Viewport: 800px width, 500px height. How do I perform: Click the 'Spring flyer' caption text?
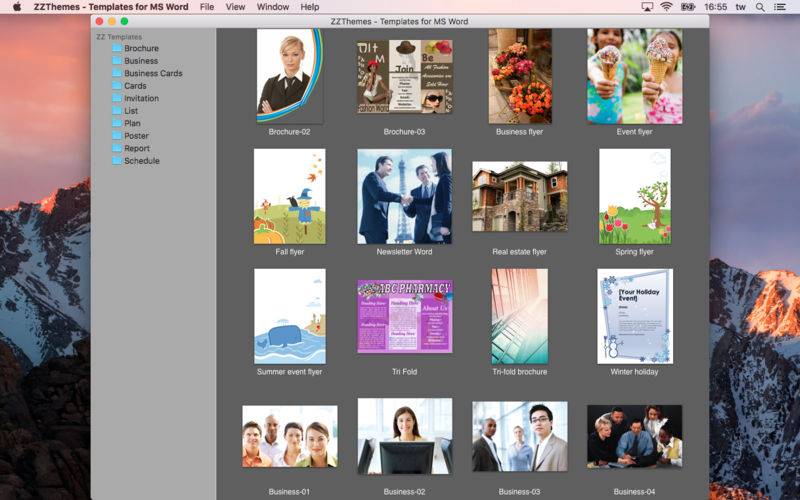pos(634,252)
